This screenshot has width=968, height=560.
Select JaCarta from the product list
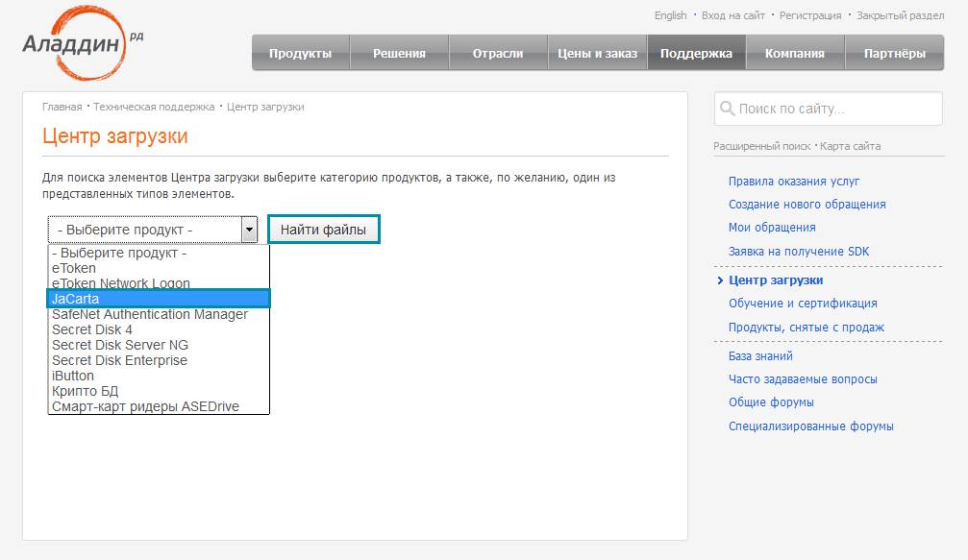(x=159, y=299)
